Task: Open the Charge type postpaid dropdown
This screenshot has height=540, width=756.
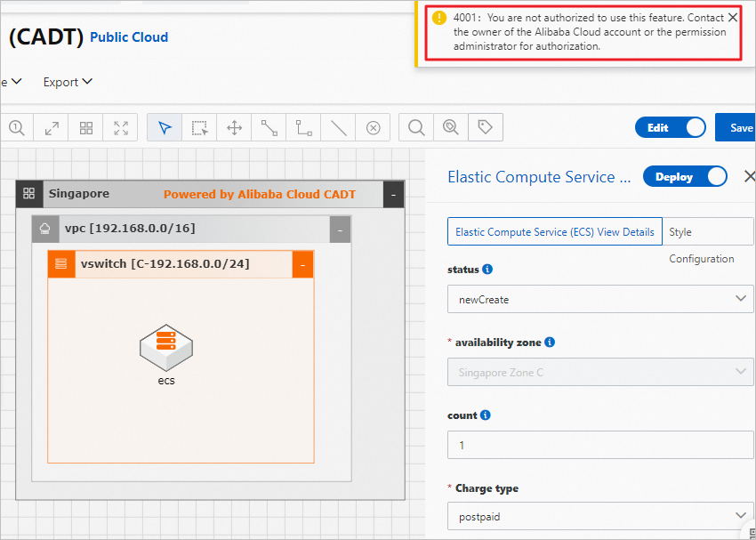Action: 600,516
